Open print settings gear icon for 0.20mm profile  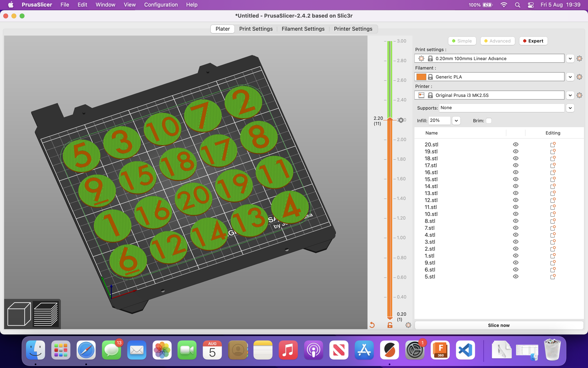pyautogui.click(x=579, y=58)
